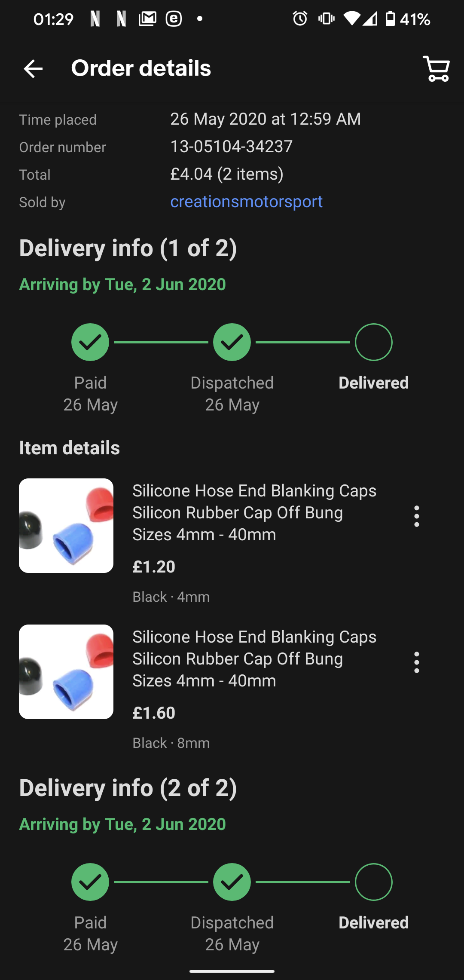Viewport: 464px width, 980px height.
Task: Open seller creationsmotorsport link
Action: (x=246, y=202)
